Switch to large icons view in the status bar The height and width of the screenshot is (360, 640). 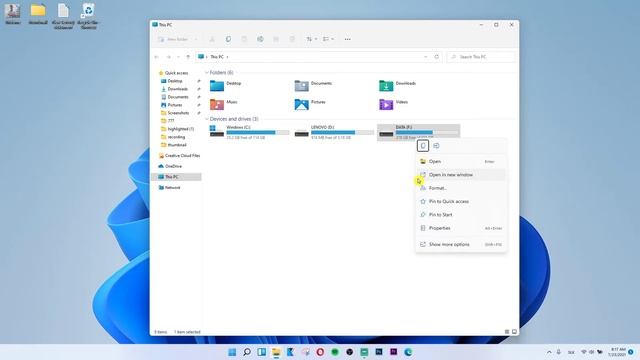tap(514, 332)
